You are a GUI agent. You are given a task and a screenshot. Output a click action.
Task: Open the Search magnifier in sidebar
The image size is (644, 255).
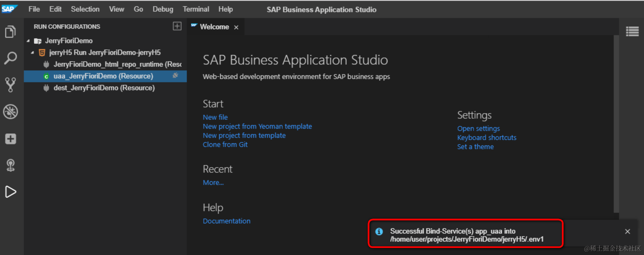click(10, 58)
